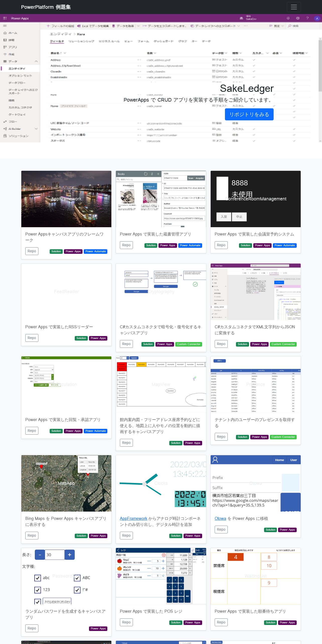This screenshot has height=644, width=322.
Task: Click Solution badge on the POS レジ card
Action: tap(176, 622)
